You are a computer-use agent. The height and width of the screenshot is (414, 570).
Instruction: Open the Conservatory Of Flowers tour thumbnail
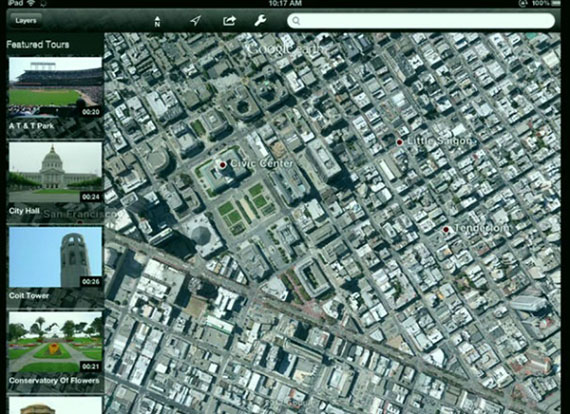coord(55,342)
